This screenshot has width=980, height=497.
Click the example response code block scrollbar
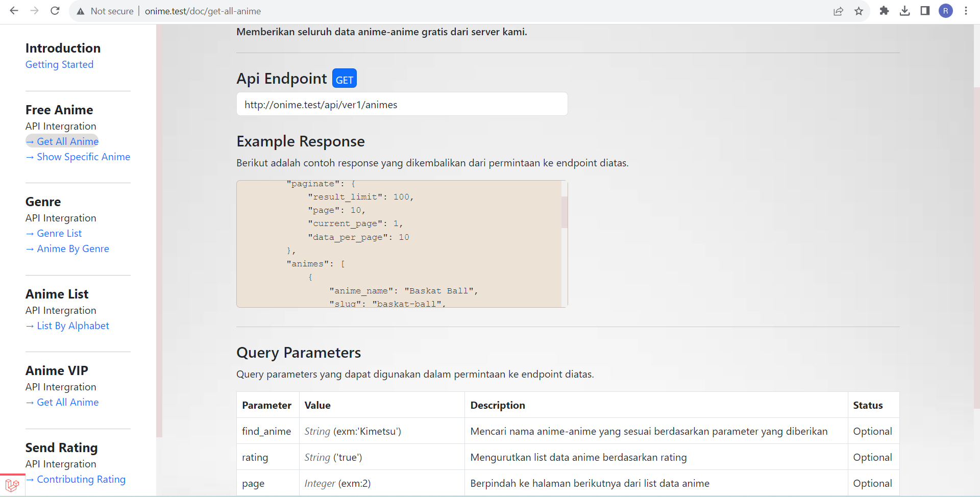point(565,244)
